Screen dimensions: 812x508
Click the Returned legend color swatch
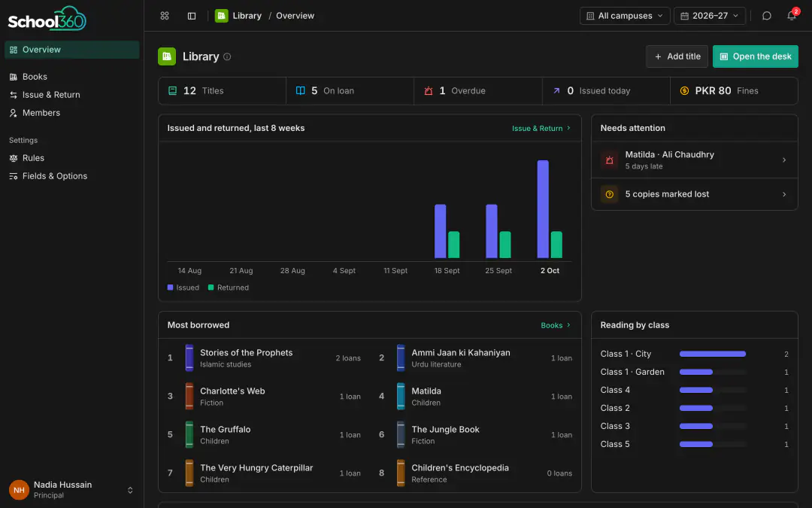point(211,287)
